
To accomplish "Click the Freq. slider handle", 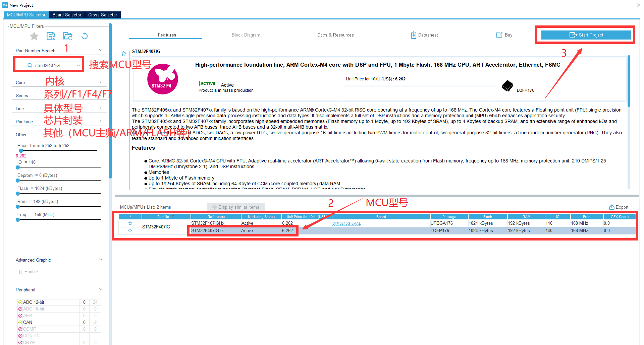I will pyautogui.click(x=18, y=220).
